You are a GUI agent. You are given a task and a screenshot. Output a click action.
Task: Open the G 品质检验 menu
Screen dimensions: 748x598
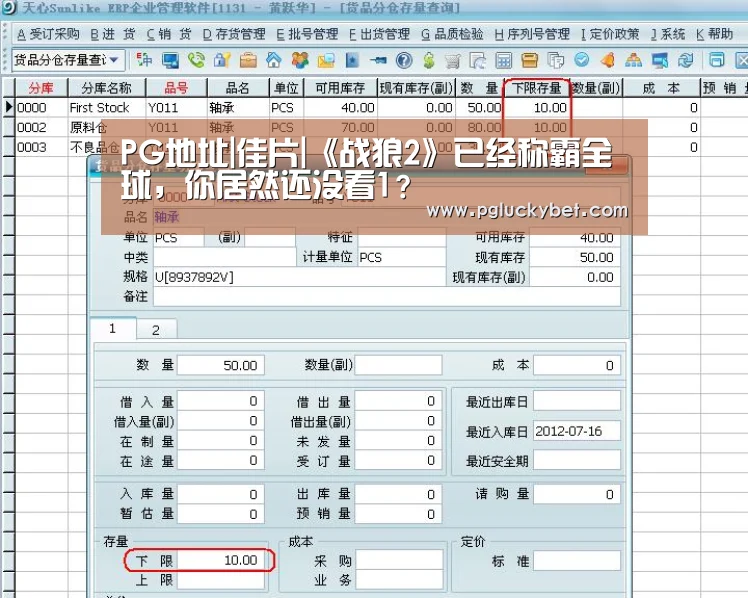point(452,34)
